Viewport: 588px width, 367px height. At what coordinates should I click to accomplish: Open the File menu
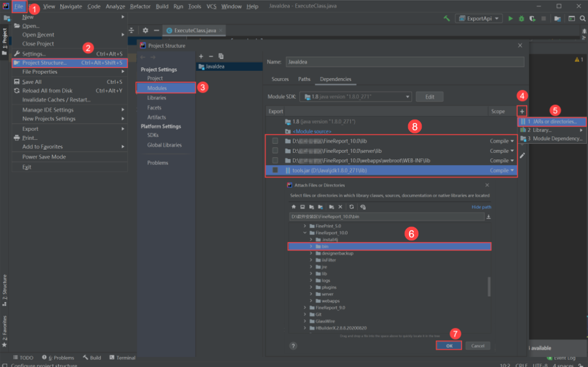(x=19, y=7)
